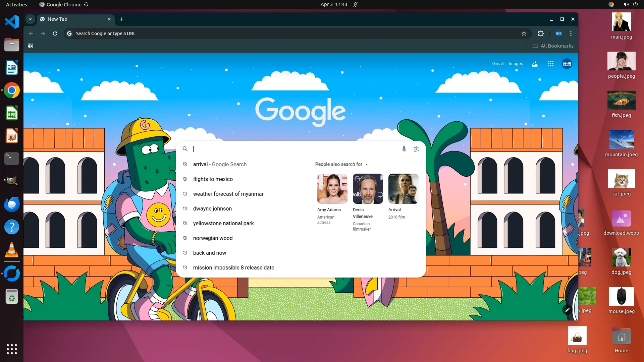Click the voice search microphone icon
Image resolution: width=644 pixels, height=362 pixels.
(404, 149)
